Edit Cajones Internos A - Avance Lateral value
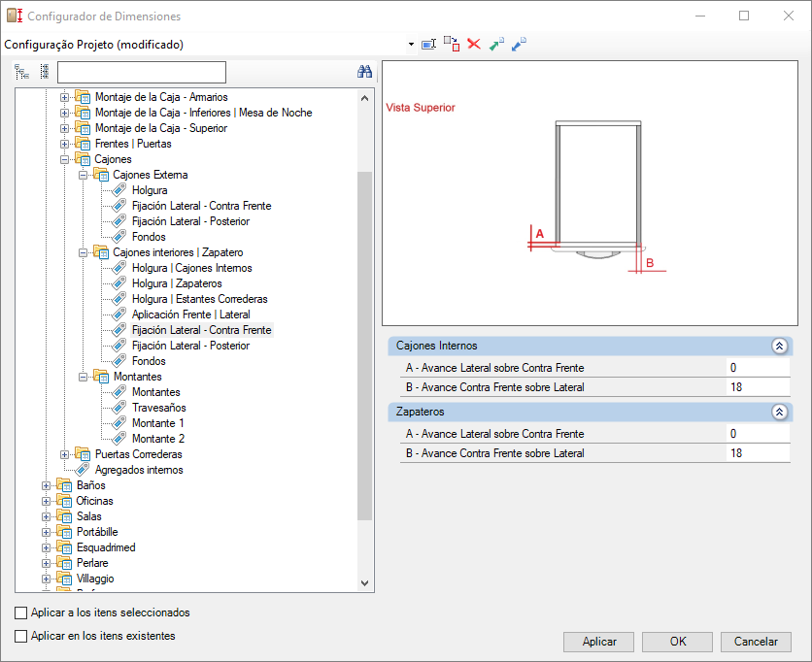812x662 pixels. click(759, 368)
